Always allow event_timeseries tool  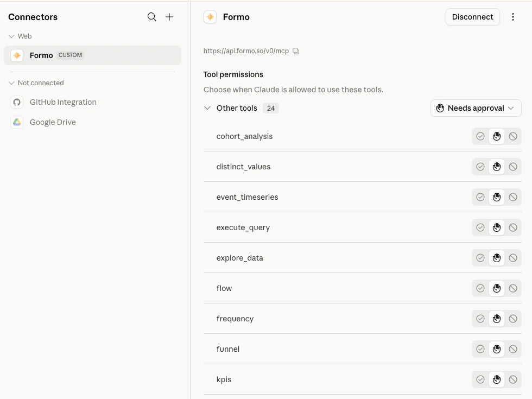pyautogui.click(x=480, y=197)
